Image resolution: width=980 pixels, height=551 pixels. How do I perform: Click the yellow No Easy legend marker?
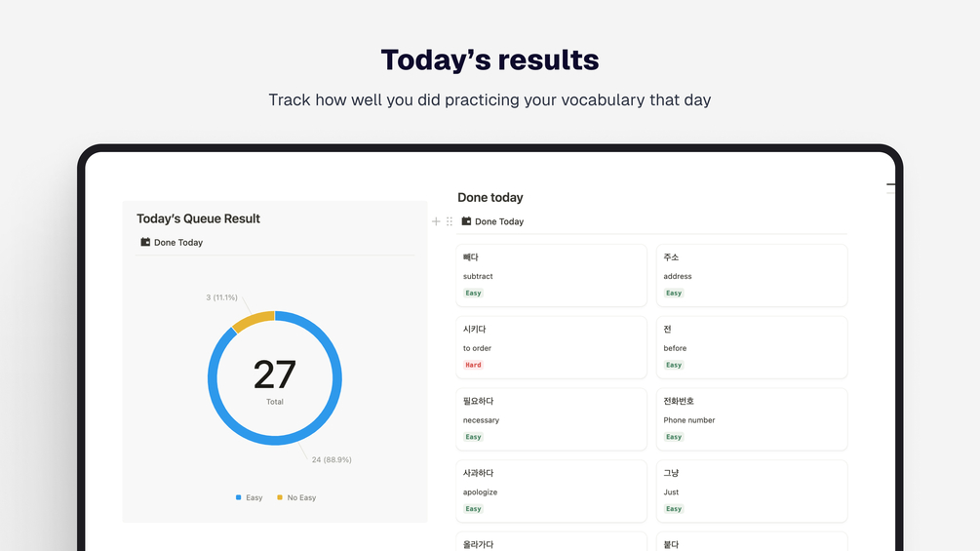280,497
